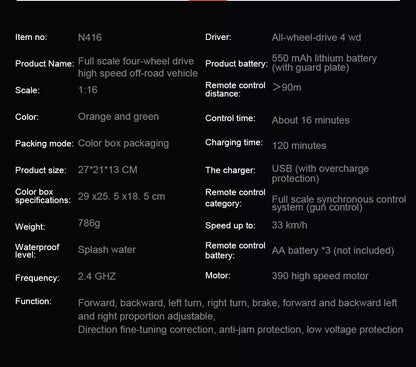Click the Scale value 1:16

tap(88, 90)
